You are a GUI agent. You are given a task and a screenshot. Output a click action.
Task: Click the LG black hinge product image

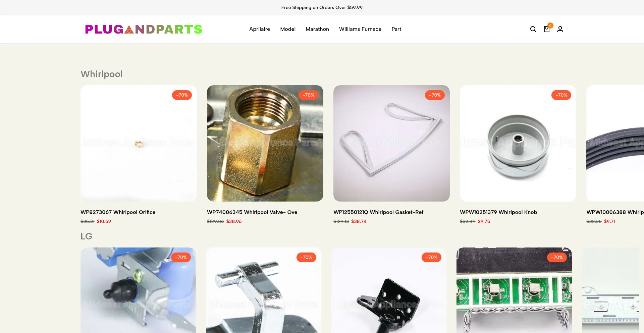pyautogui.click(x=389, y=290)
